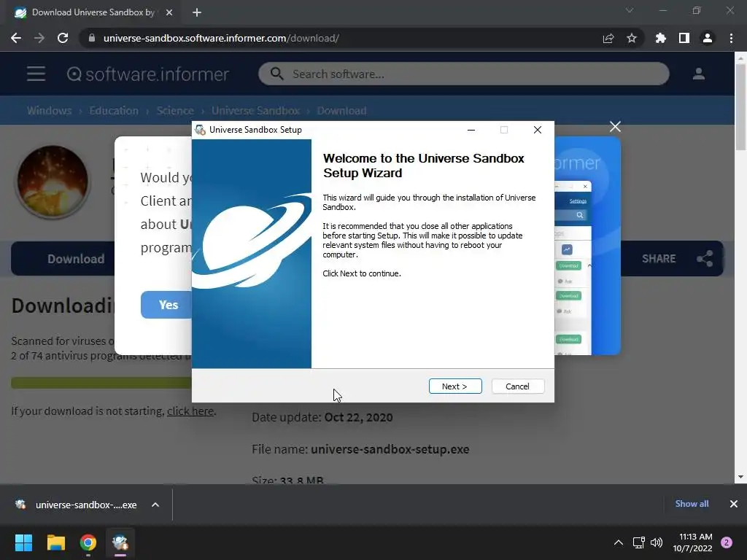Open the Windows Start menu

tap(23, 542)
